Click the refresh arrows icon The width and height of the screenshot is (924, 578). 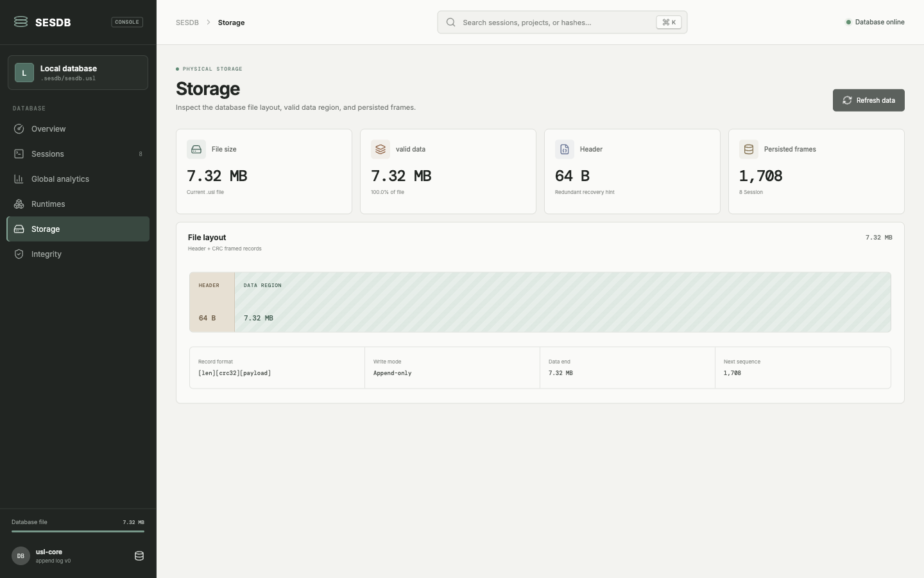click(847, 100)
